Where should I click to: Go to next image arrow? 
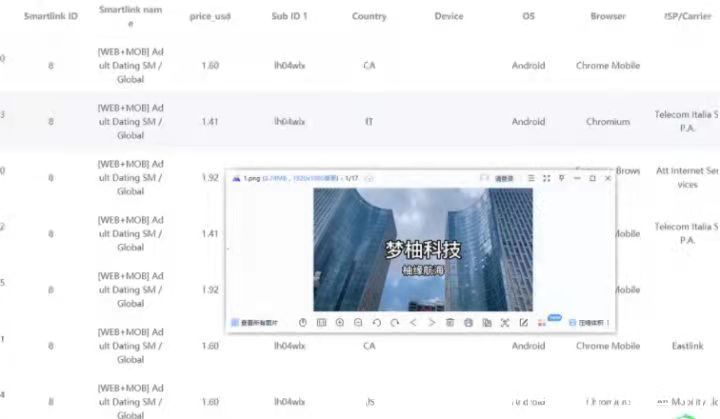pyautogui.click(x=432, y=323)
